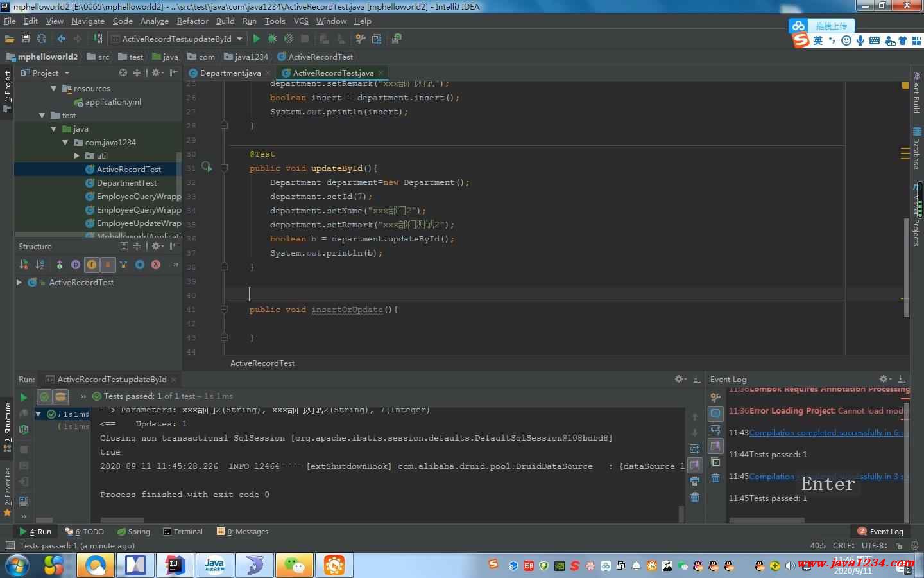Collapse all in the Project panel
The height and width of the screenshot is (578, 924).
137,73
